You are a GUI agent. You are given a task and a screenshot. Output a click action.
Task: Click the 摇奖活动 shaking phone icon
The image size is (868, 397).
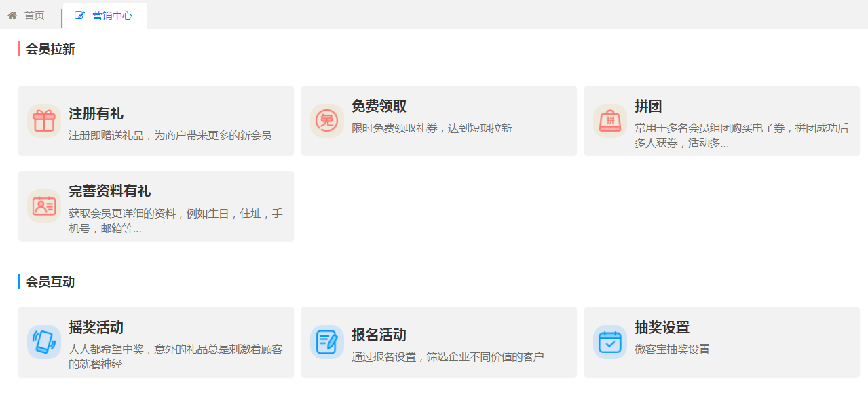point(43,342)
